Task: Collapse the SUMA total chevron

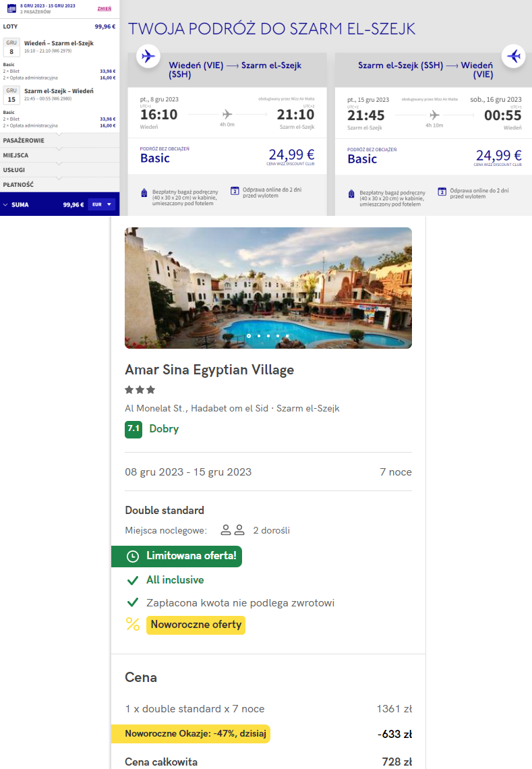Action: [x=5, y=204]
